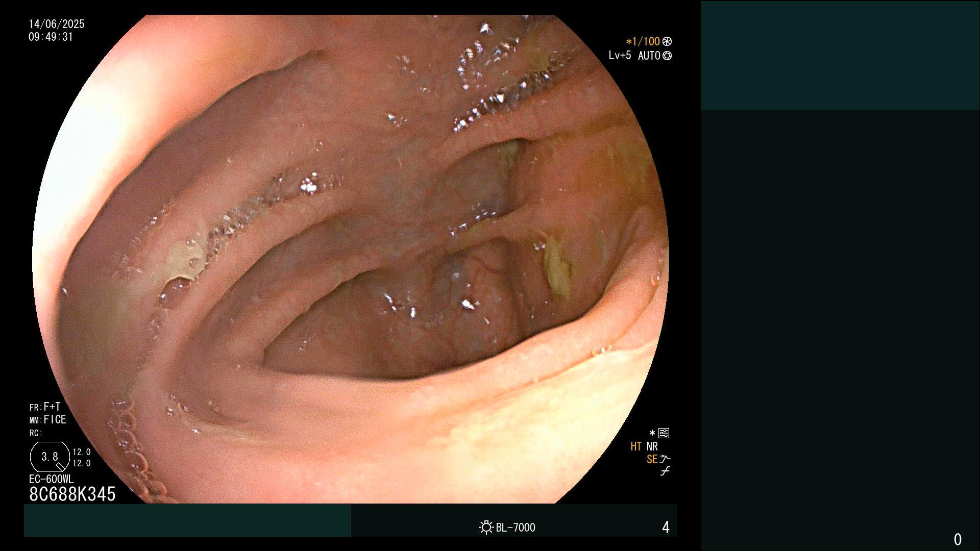Click the empty teal field in bottom bar
The width and height of the screenshot is (980, 551).
coord(187,520)
